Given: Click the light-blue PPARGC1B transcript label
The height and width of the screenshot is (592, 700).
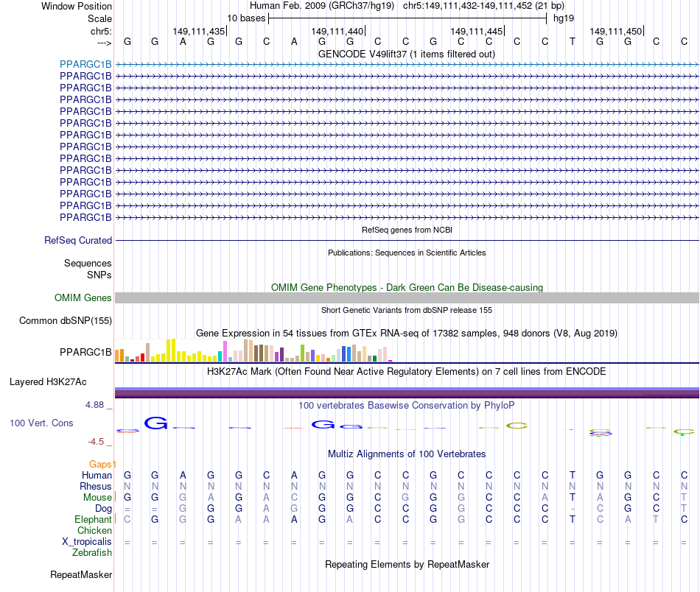Looking at the screenshot, I should [85, 64].
